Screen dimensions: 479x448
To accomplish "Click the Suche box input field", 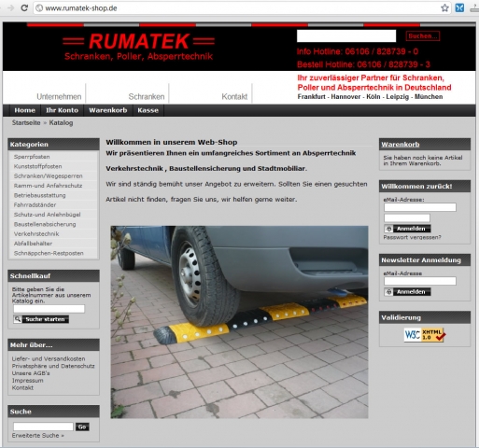I will click(43, 427).
